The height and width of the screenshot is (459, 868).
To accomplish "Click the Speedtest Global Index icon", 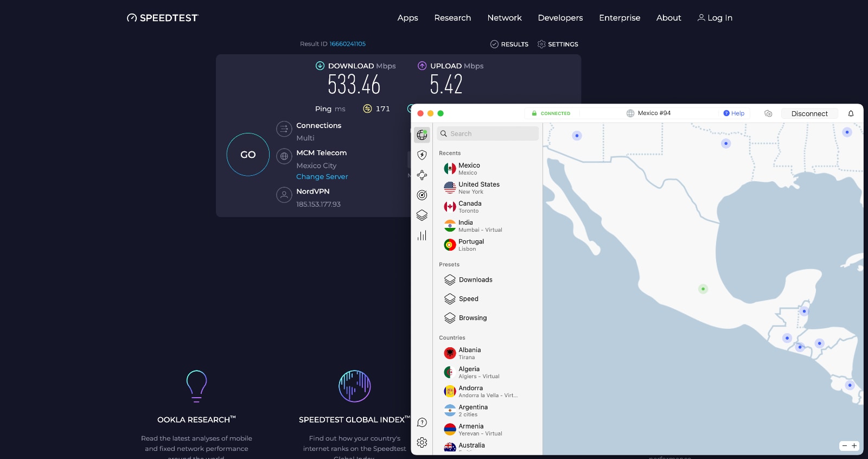I will (355, 386).
